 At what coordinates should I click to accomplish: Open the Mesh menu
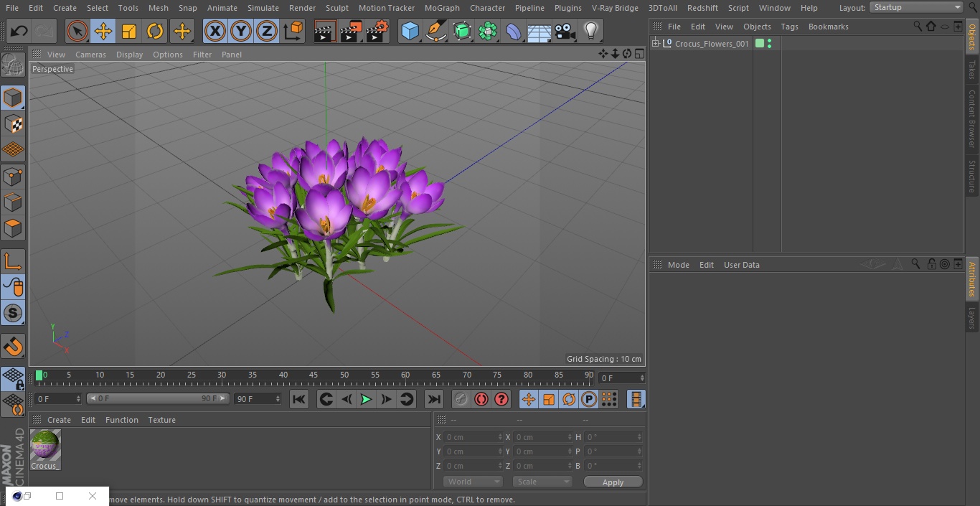click(x=159, y=8)
